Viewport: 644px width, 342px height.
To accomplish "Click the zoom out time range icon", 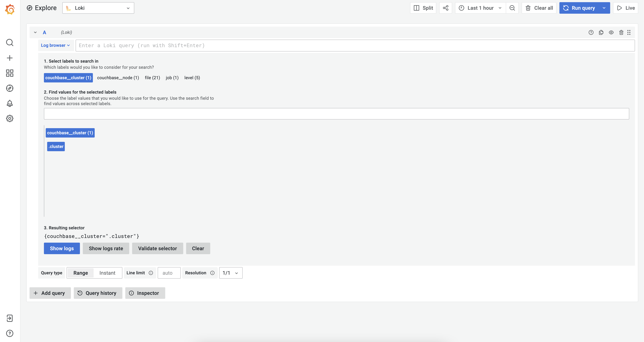I will coord(512,8).
